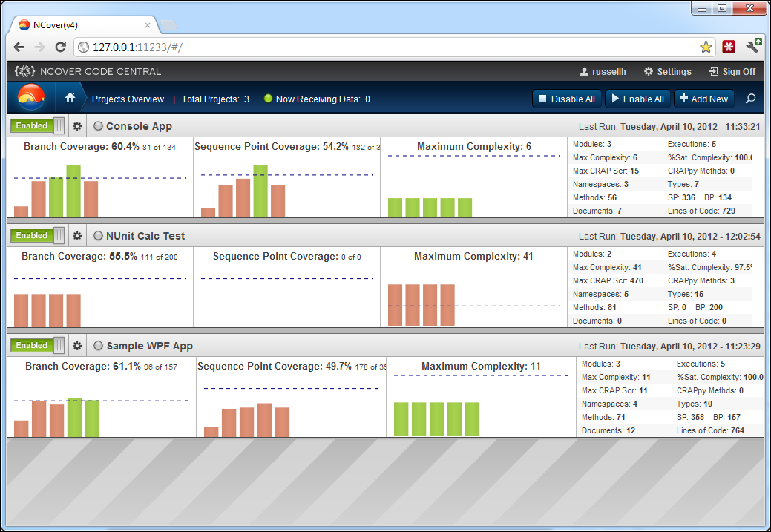This screenshot has height=532, width=771.
Task: Bookmark the page with the star icon
Action: (706, 47)
